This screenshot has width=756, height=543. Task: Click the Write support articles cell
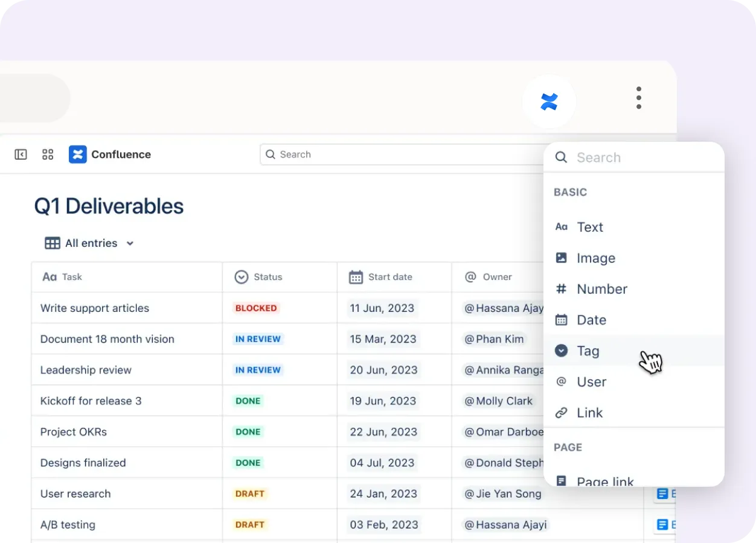(x=127, y=308)
